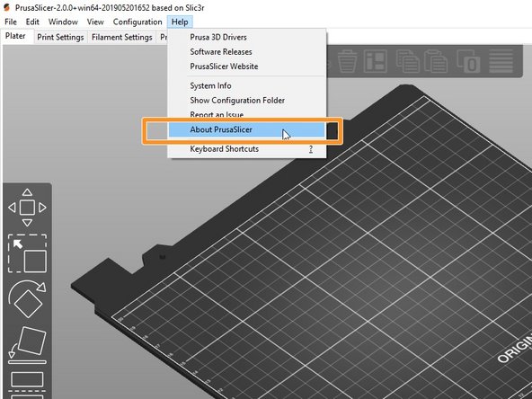This screenshot has height=399, width=532.
Task: Click the PrusaSlicer logo in title bar
Action: coord(7,7)
